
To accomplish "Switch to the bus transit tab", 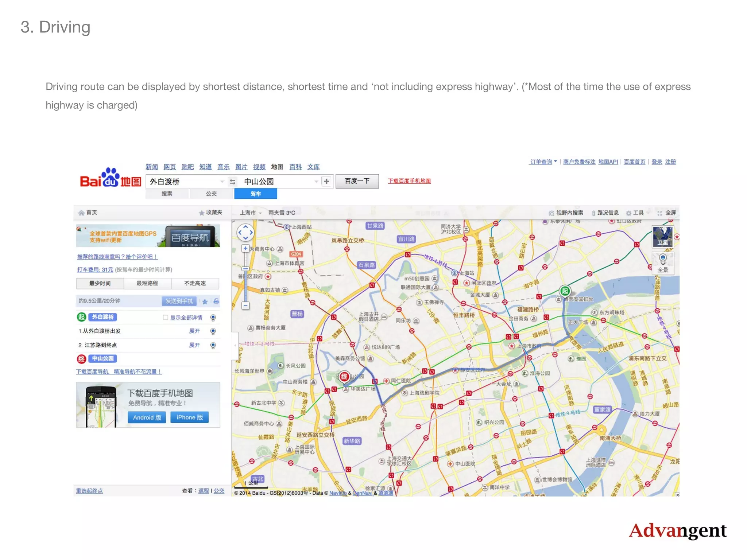I will [211, 194].
